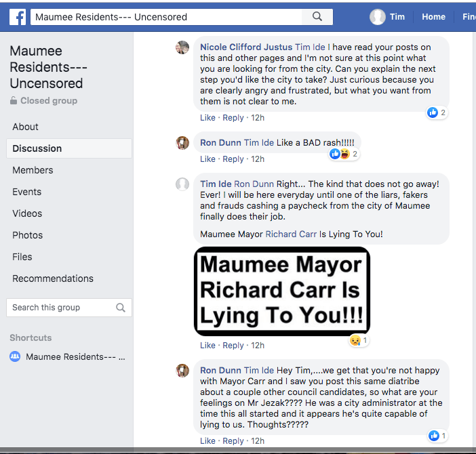Image resolution: width=476 pixels, height=454 pixels.
Task: Click Tim's profile avatar in header
Action: pos(377,17)
